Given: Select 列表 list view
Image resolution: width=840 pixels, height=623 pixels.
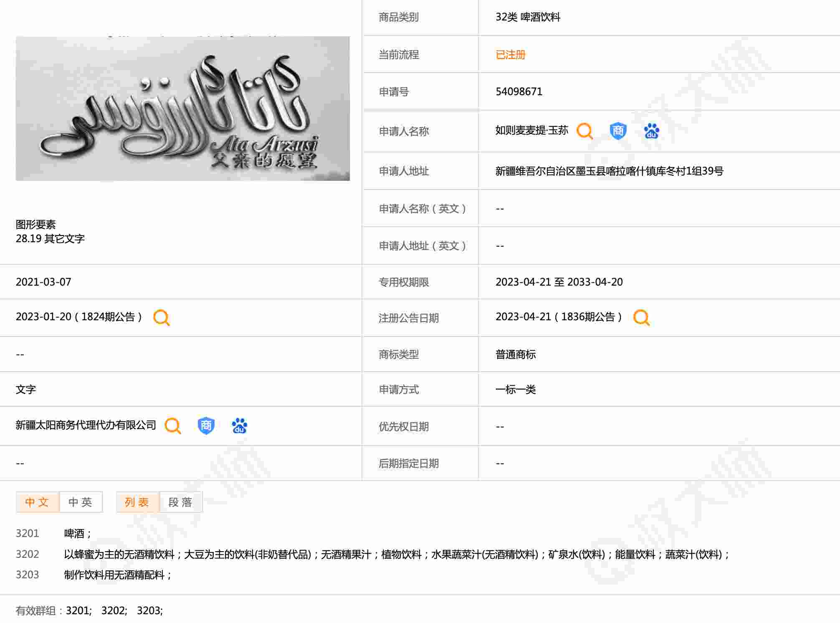Looking at the screenshot, I should [137, 502].
